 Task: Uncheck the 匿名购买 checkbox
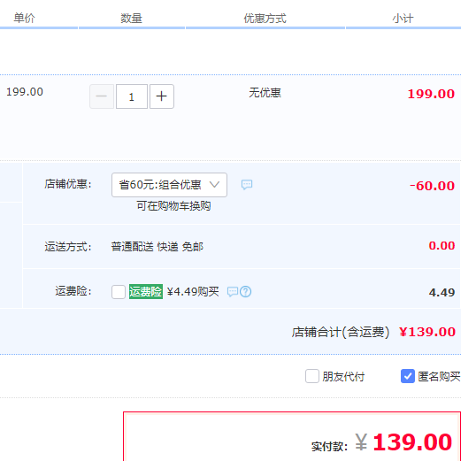pyautogui.click(x=408, y=376)
